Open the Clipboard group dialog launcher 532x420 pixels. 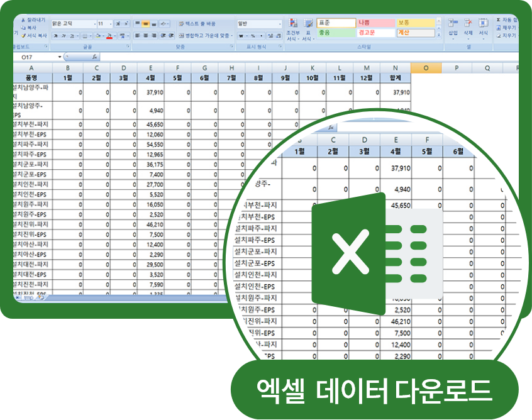point(46,47)
